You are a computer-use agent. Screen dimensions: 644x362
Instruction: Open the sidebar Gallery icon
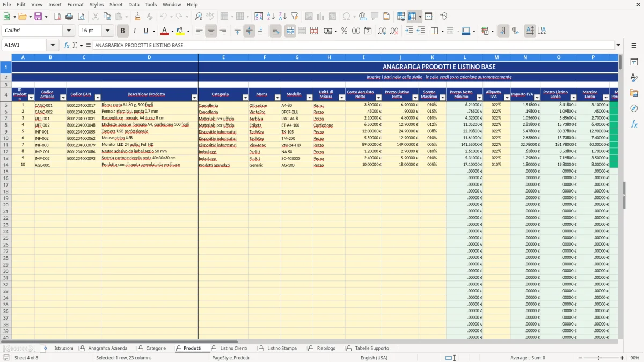[x=634, y=93]
